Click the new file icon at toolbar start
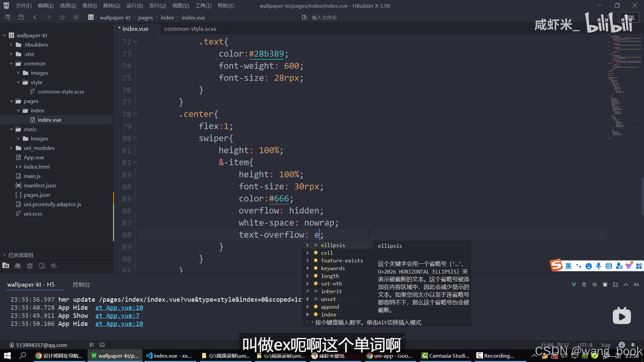 [7, 17]
